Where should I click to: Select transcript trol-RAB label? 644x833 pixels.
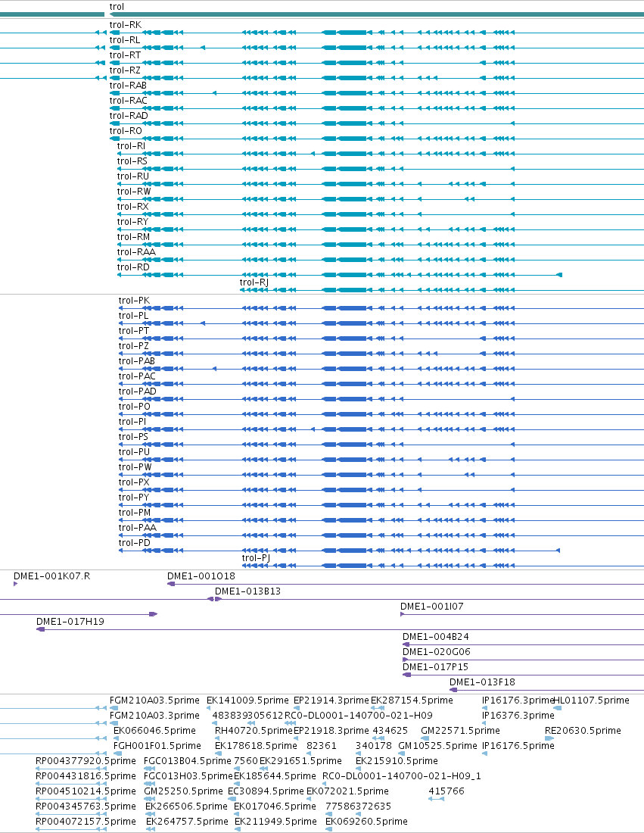[128, 86]
